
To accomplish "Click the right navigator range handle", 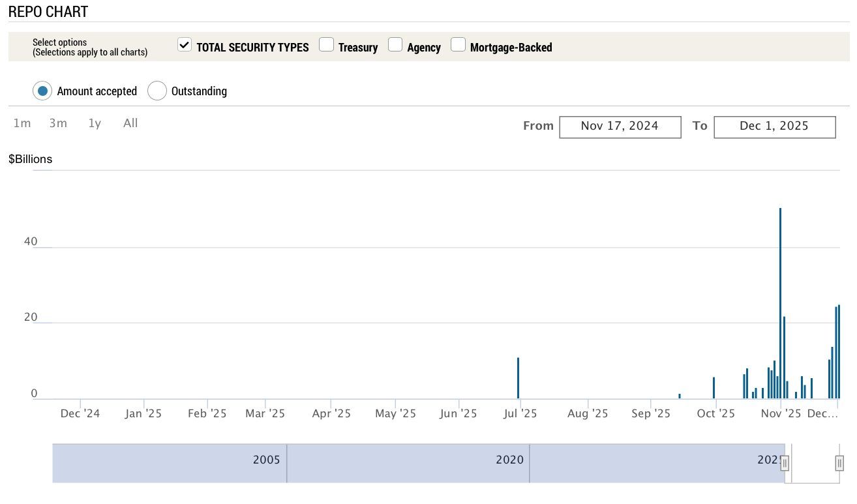I will (x=839, y=463).
